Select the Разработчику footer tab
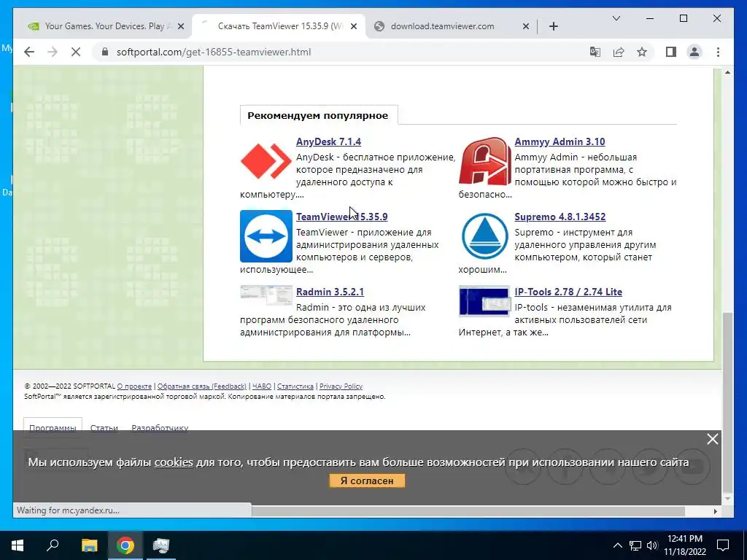This screenshot has width=747, height=560. 160,427
